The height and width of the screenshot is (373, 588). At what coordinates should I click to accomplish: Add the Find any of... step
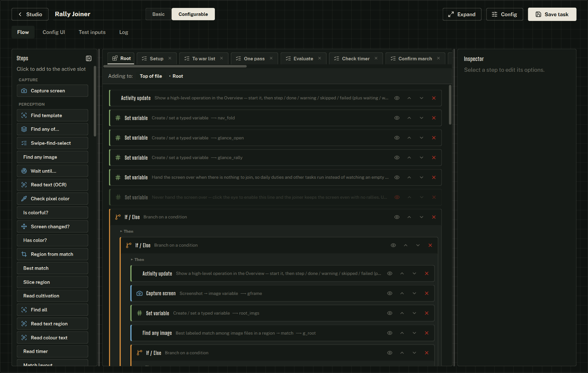pos(52,129)
